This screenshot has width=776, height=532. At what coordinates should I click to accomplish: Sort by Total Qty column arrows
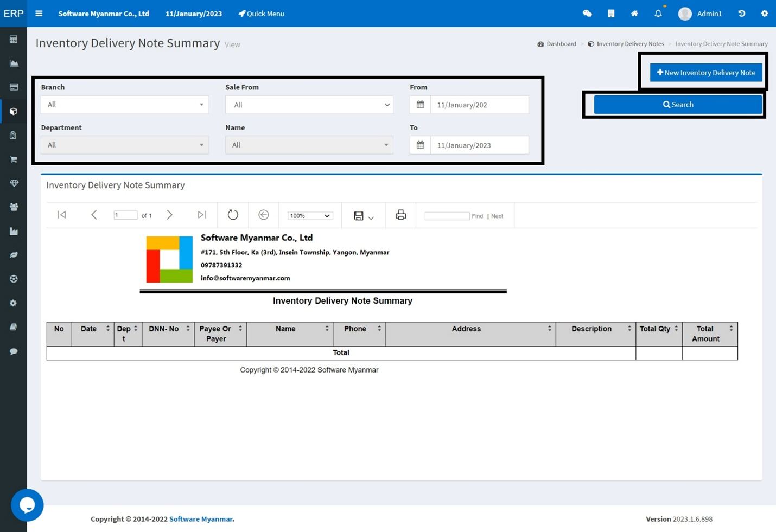click(676, 328)
